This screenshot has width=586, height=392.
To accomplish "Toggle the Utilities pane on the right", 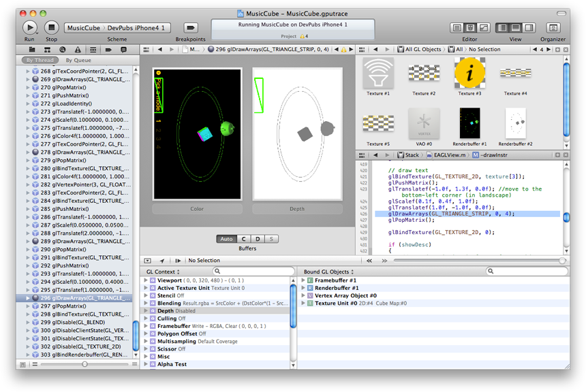I will pos(529,28).
